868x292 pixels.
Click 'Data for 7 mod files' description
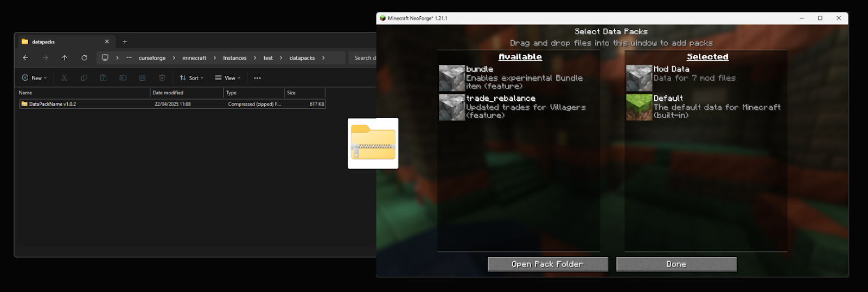tap(694, 78)
